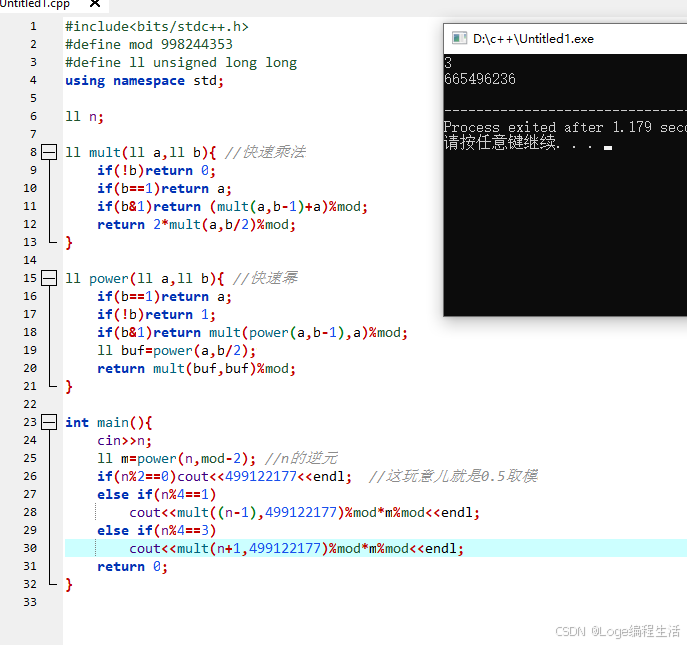Click the 'Process exited after' console line
Screen dimensions: 687x645
pyautogui.click(x=565, y=127)
